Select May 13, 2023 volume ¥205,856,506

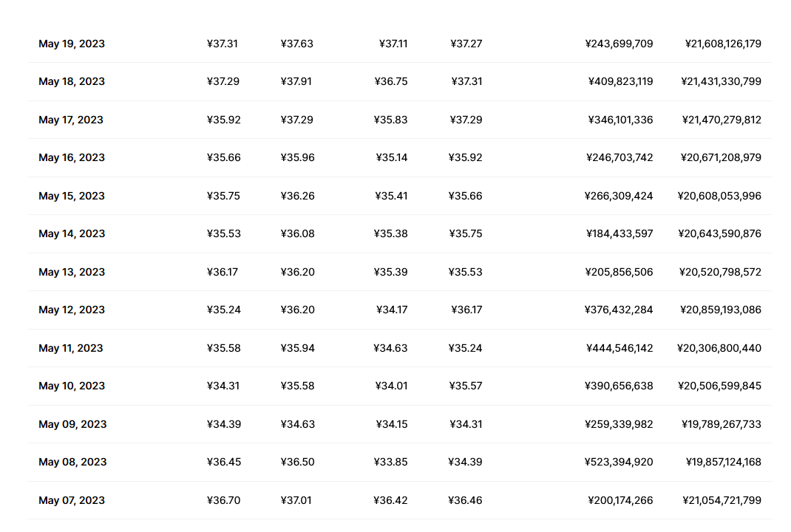point(619,273)
